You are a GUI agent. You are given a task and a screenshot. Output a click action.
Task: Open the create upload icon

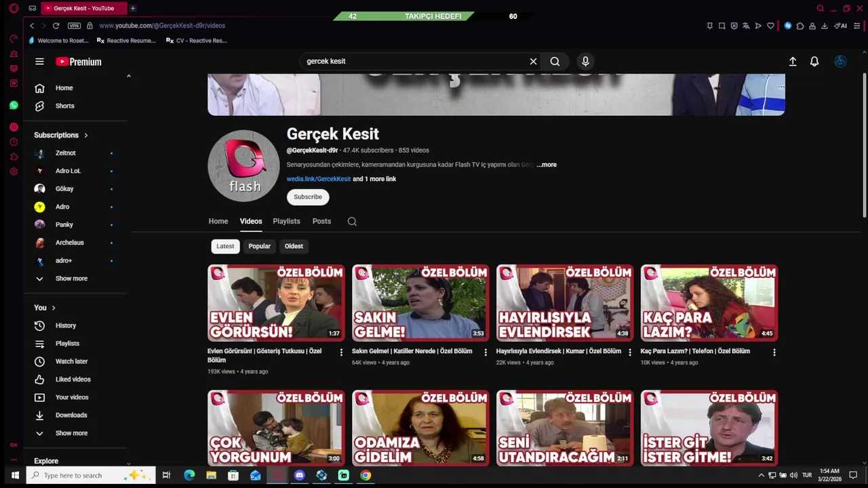(793, 62)
